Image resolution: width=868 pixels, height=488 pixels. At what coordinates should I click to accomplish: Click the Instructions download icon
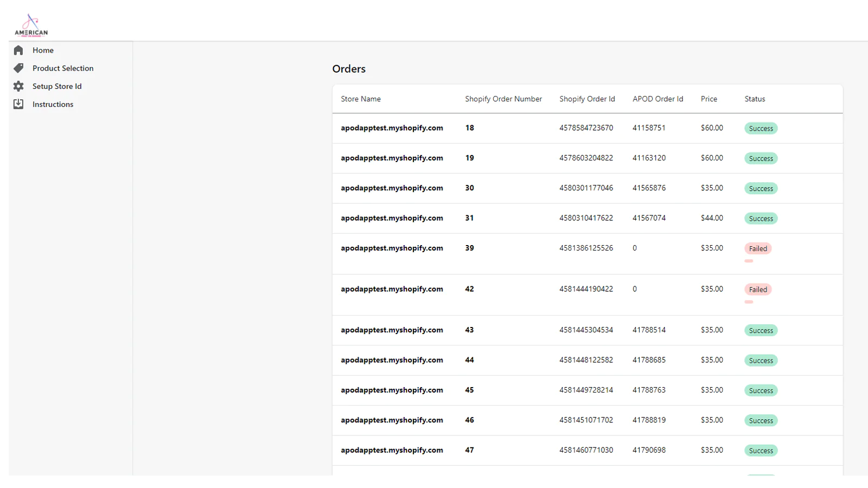point(18,104)
